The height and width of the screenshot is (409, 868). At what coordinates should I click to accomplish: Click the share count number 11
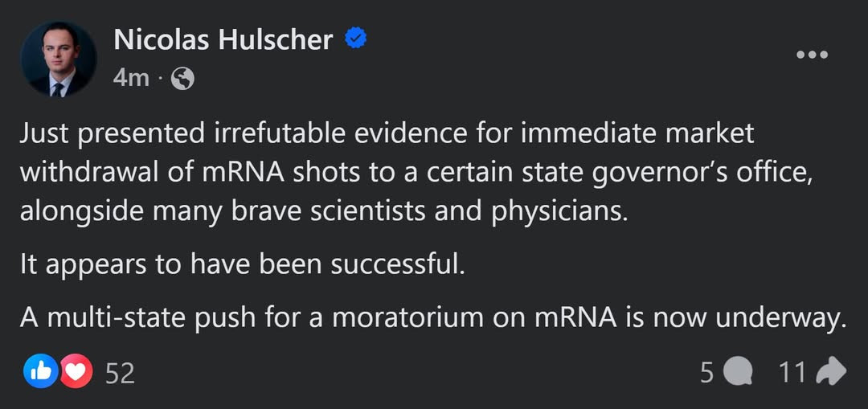(792, 372)
